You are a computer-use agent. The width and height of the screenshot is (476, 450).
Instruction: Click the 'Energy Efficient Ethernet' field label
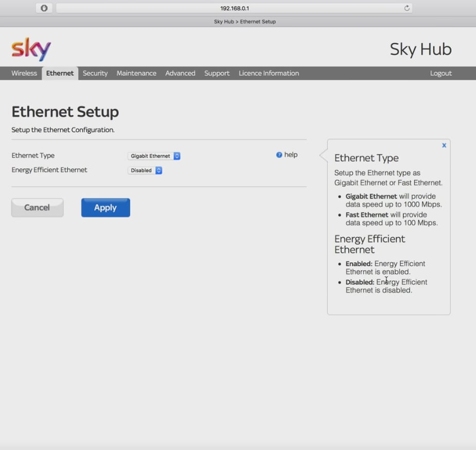49,170
